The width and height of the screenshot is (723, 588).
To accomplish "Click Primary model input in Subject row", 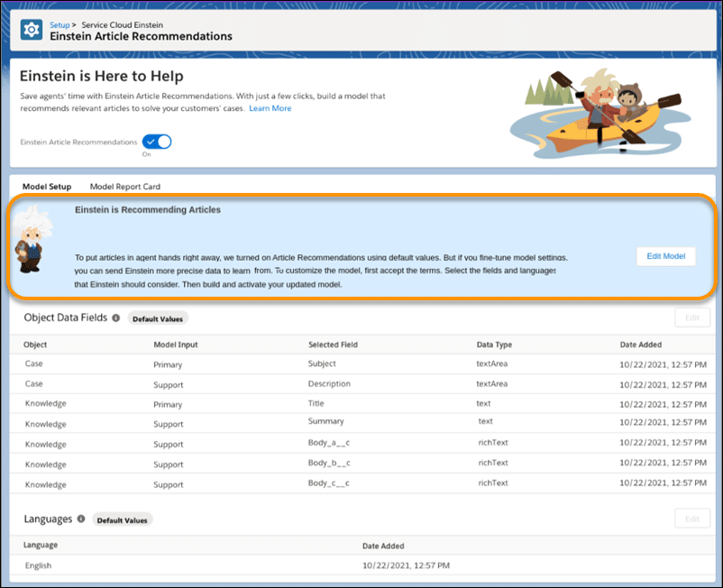I will pyautogui.click(x=168, y=364).
